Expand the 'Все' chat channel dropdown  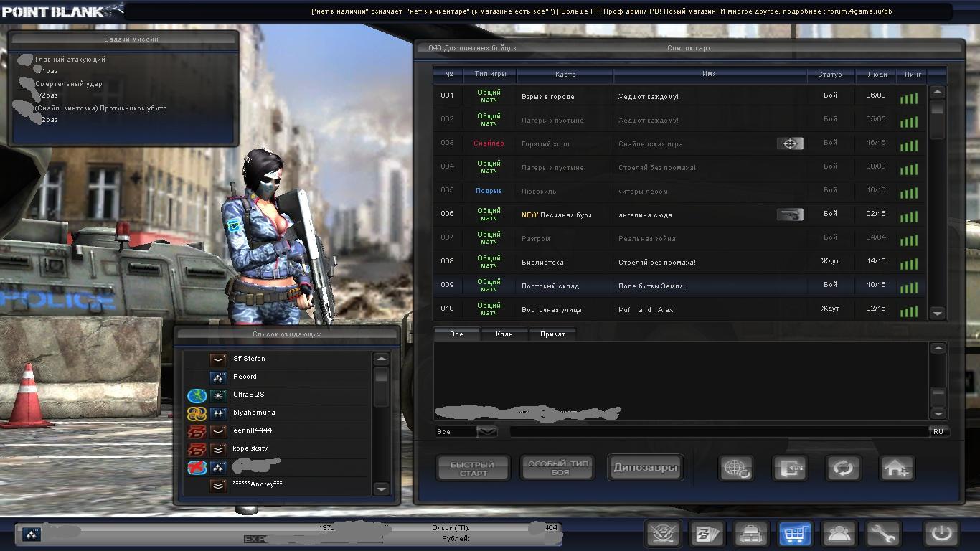coord(486,431)
